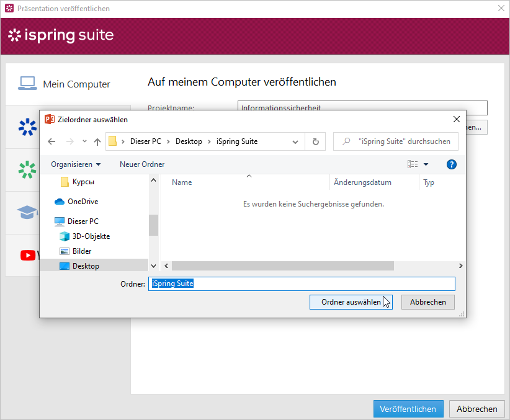The height and width of the screenshot is (420, 510).
Task: Expand the address bar history dropdown
Action: pyautogui.click(x=295, y=142)
